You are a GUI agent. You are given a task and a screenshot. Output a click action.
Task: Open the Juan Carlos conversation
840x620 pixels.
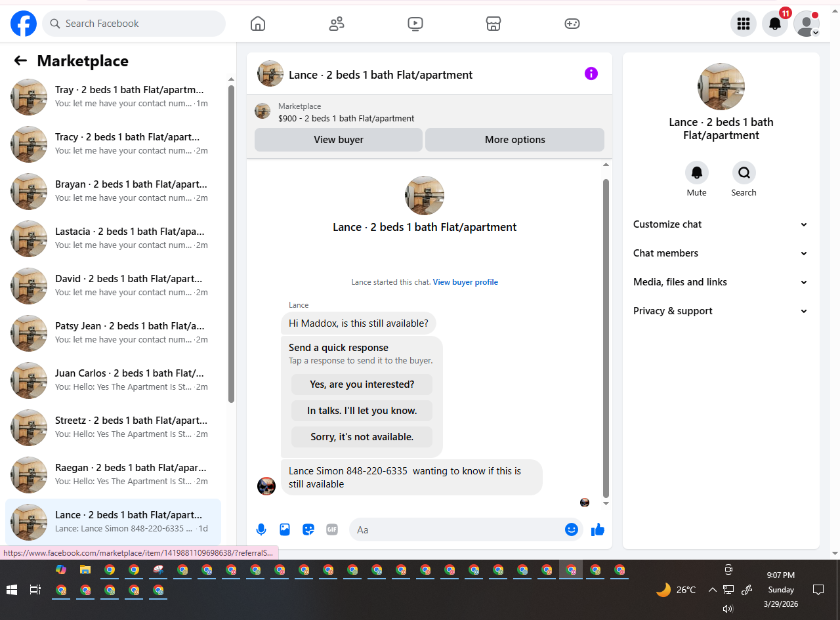[x=113, y=381]
